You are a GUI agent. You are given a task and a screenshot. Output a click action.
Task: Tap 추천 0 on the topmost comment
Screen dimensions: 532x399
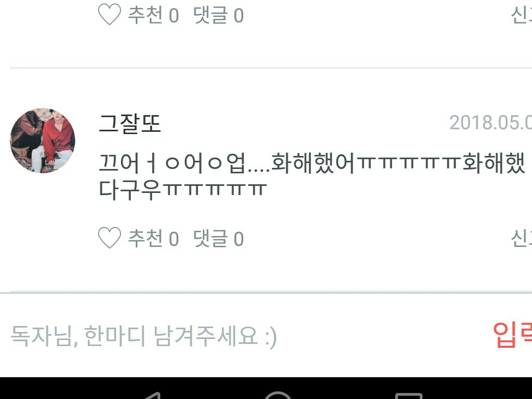click(153, 15)
